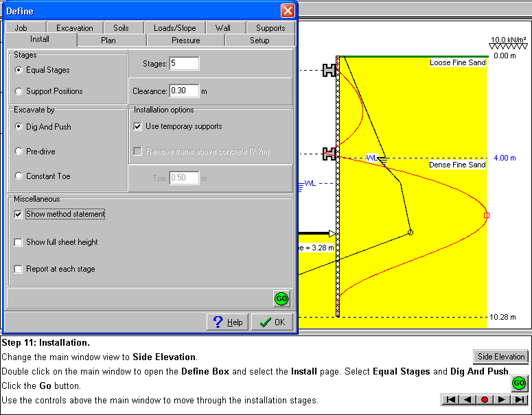
Task: Click the red square marker on the curve
Action: click(487, 215)
